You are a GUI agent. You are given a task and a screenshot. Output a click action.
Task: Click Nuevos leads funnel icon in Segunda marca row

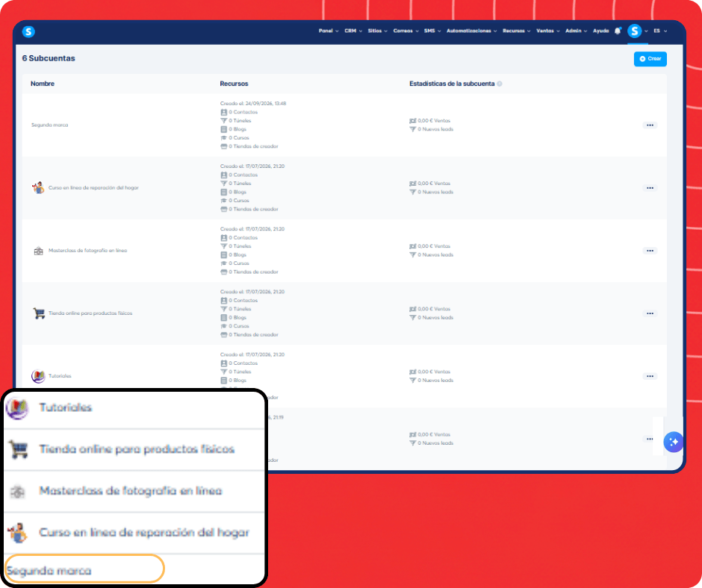(413, 129)
